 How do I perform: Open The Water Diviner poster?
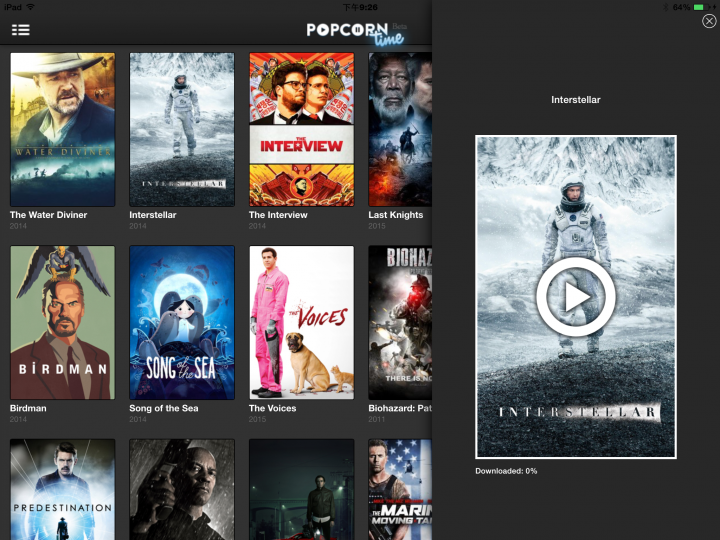pos(62,129)
